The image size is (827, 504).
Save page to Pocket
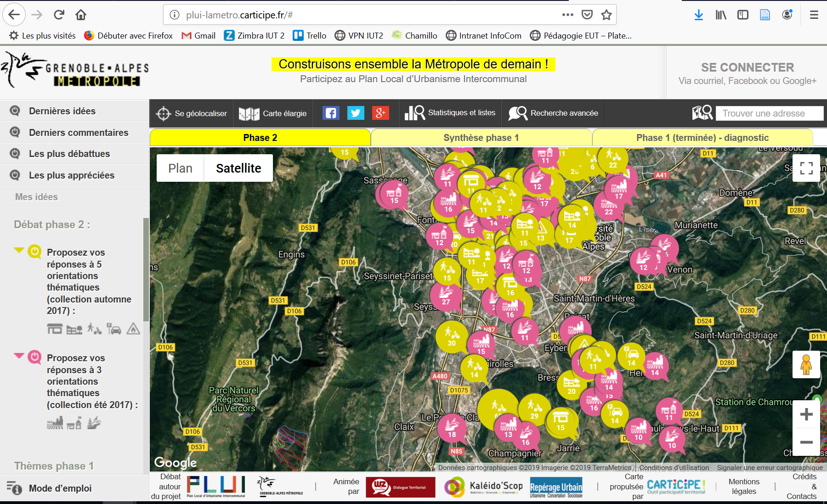(x=587, y=15)
